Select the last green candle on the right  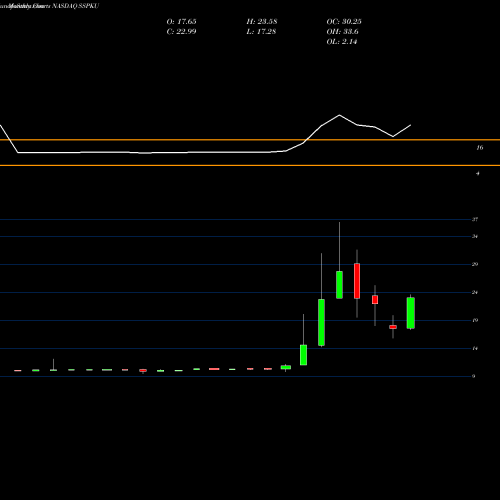pos(411,313)
